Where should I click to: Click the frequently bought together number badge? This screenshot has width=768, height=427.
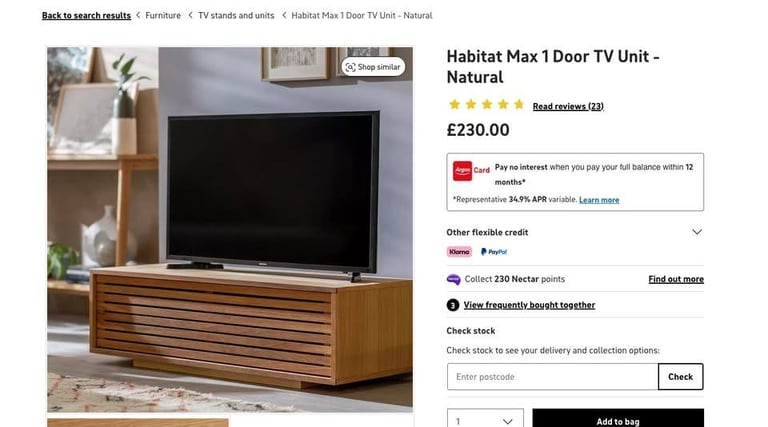tap(453, 305)
